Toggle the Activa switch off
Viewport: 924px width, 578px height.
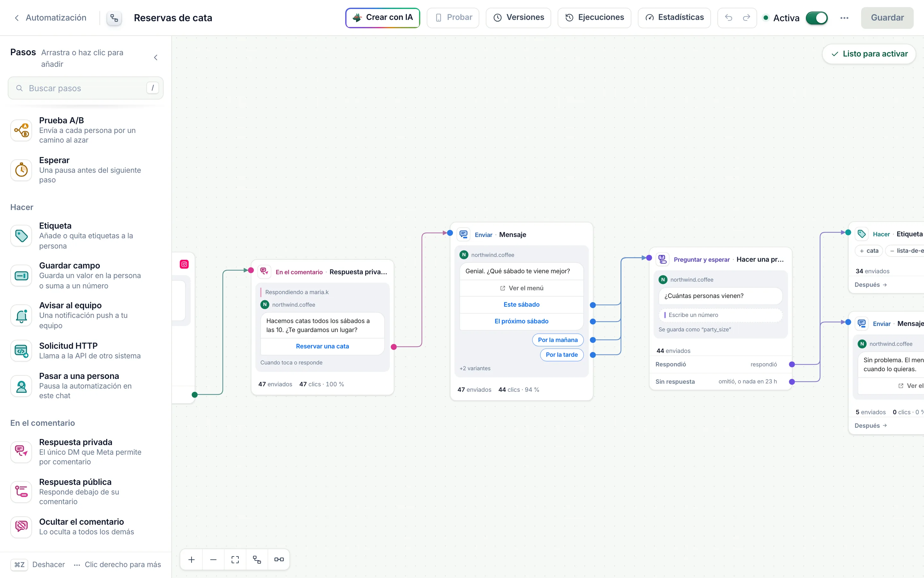point(817,18)
